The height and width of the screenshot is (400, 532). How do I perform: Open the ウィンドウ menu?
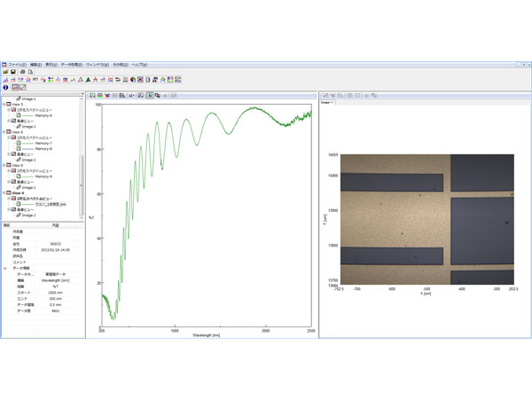click(x=98, y=65)
